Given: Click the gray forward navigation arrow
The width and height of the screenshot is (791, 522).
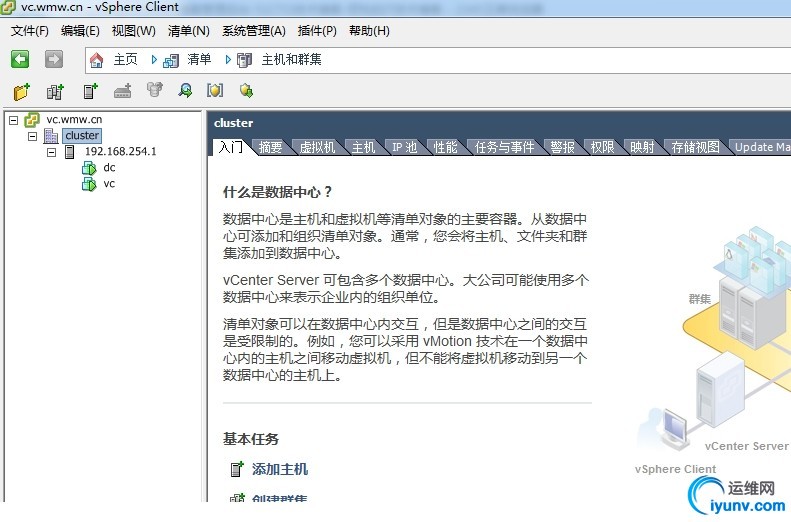Looking at the screenshot, I should pyautogui.click(x=54, y=59).
